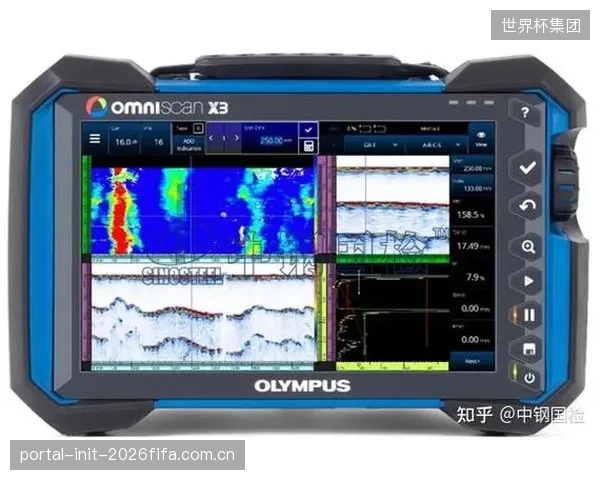Select the 7.9 % reading
The height and width of the screenshot is (480, 600).
473,273
